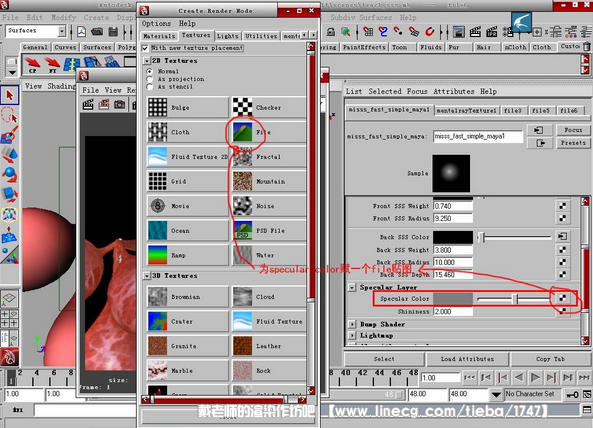Open the Modify menu in Maya
This screenshot has height=428, width=593.
64,17
